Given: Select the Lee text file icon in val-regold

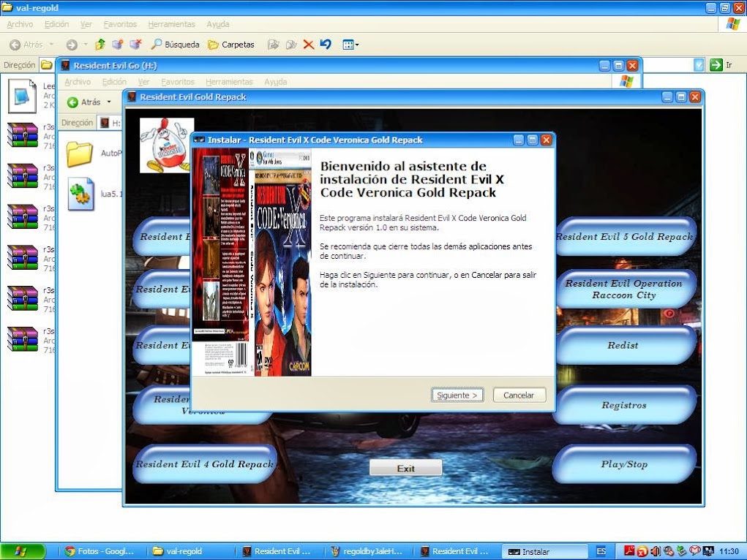Looking at the screenshot, I should pyautogui.click(x=23, y=96).
